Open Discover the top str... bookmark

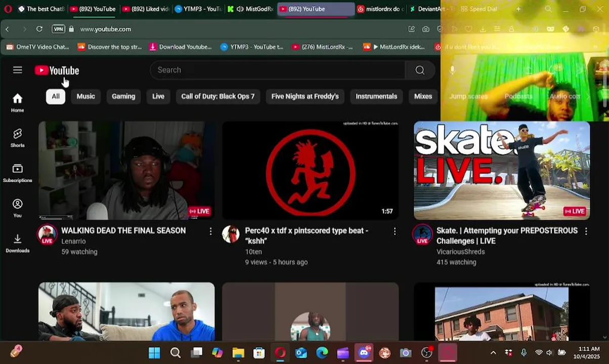pos(110,47)
